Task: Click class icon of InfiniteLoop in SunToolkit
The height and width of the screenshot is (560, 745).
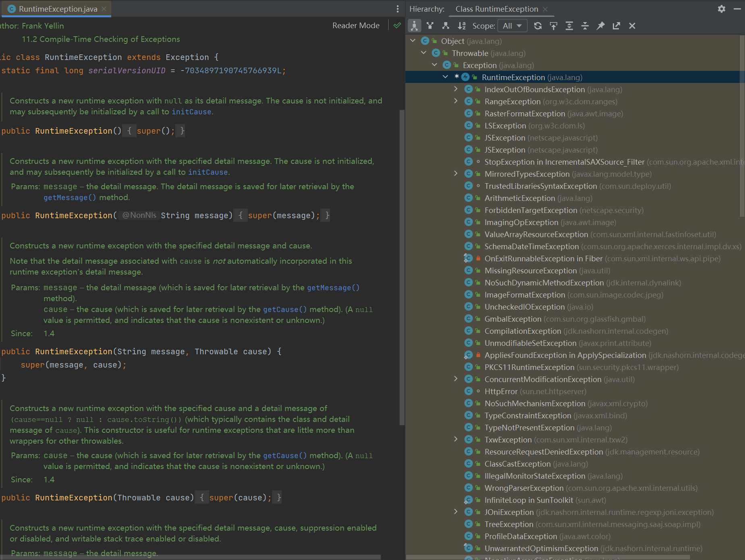Action: coord(468,500)
